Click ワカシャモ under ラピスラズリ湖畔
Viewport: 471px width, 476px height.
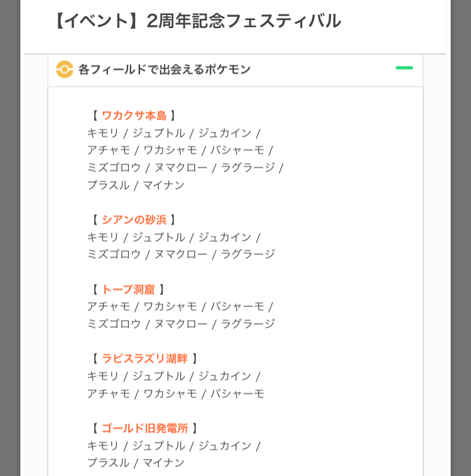(x=170, y=394)
